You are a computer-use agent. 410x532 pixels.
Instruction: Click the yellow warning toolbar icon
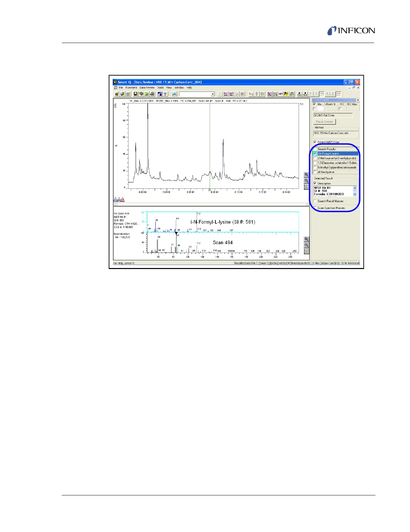[286, 94]
